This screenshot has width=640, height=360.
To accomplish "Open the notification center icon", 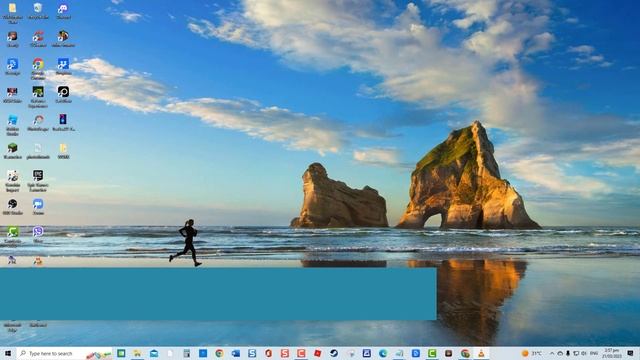I will tap(630, 353).
